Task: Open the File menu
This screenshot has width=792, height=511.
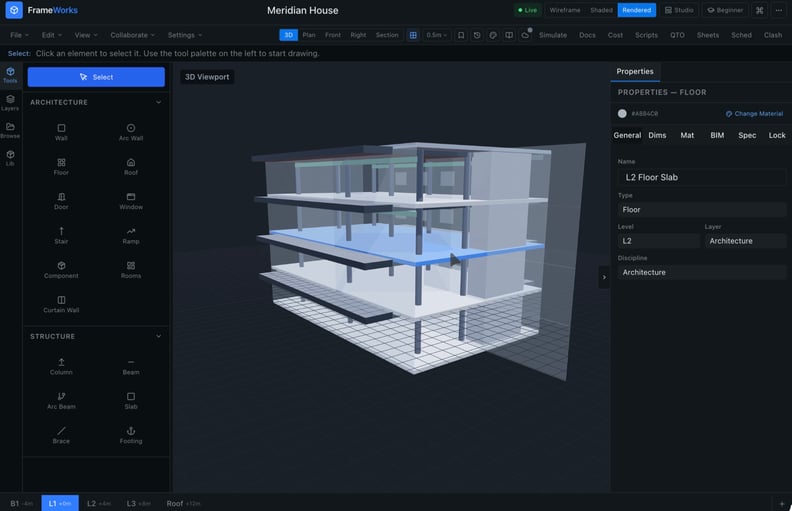Action: pos(19,35)
